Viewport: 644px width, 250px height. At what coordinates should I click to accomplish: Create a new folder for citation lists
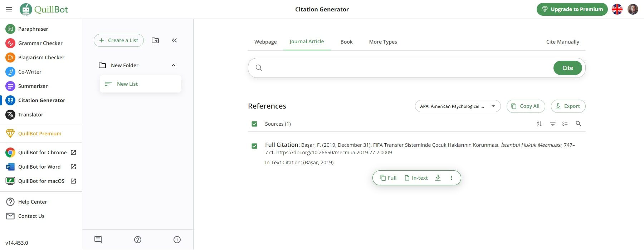pos(155,40)
